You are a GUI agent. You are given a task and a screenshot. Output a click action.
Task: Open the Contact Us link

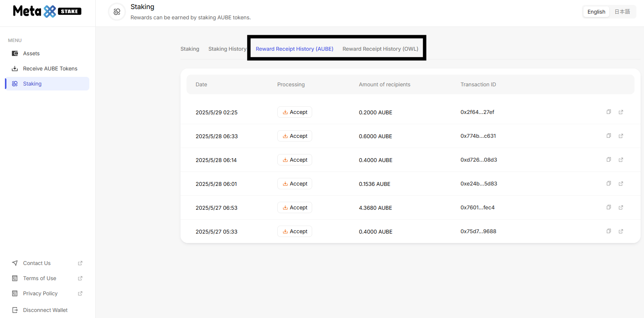37,263
